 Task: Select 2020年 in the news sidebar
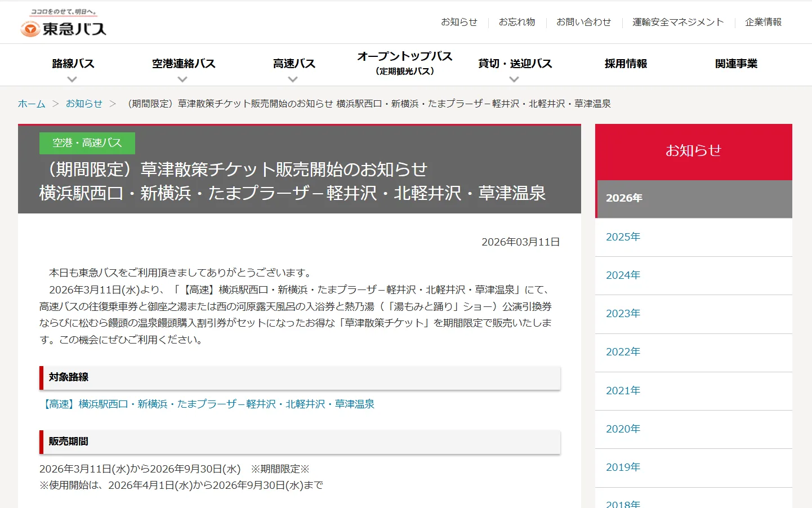pos(622,429)
